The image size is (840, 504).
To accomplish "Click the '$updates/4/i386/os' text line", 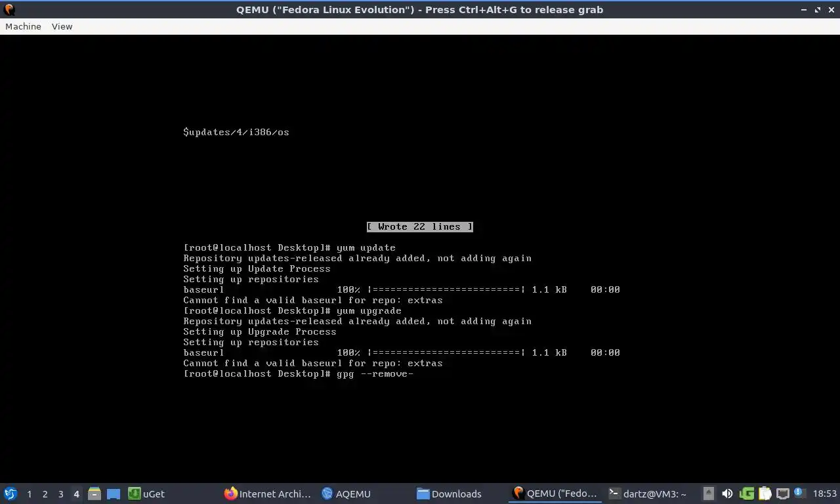I will click(x=236, y=132).
